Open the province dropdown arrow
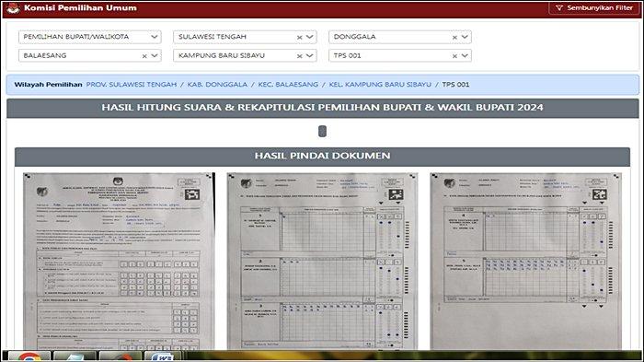644x362 pixels. pos(310,37)
